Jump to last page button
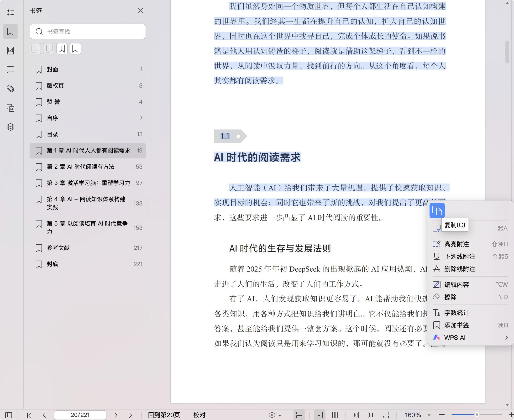This screenshot has height=420, width=514. tap(131, 415)
